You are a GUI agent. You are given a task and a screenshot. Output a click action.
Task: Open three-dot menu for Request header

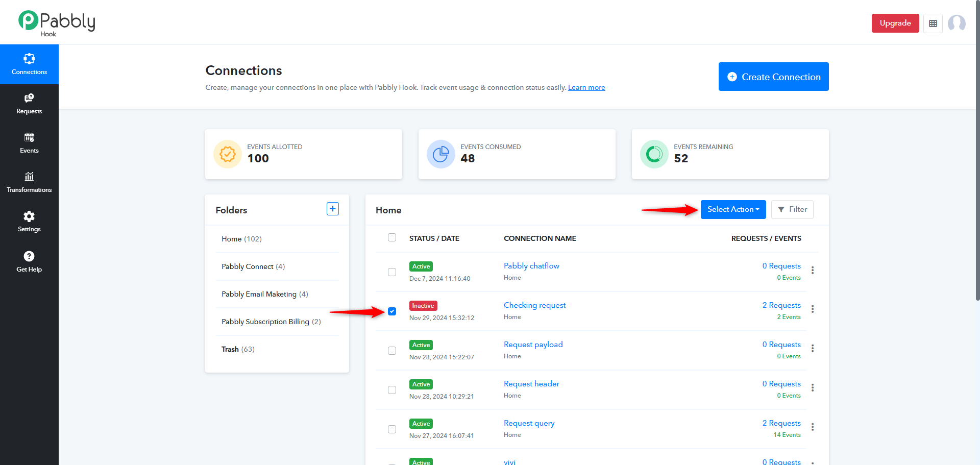pyautogui.click(x=813, y=388)
